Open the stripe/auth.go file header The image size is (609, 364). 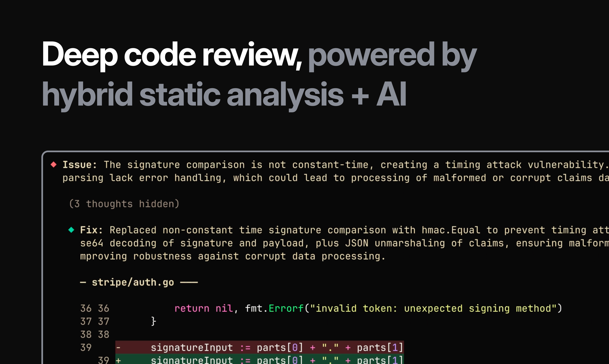point(133,282)
